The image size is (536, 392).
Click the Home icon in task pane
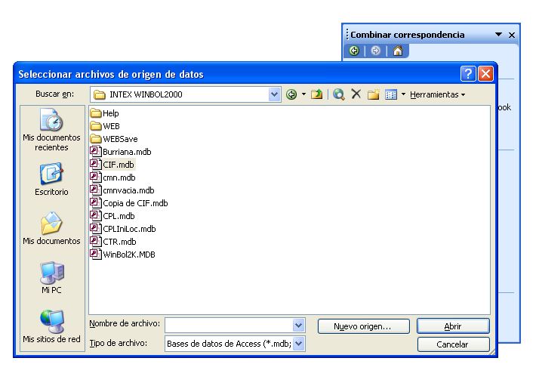(x=397, y=51)
